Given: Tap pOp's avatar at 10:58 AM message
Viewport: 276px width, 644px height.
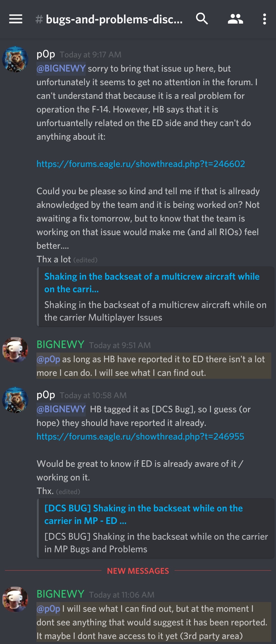Looking at the screenshot, I should point(15,400).
